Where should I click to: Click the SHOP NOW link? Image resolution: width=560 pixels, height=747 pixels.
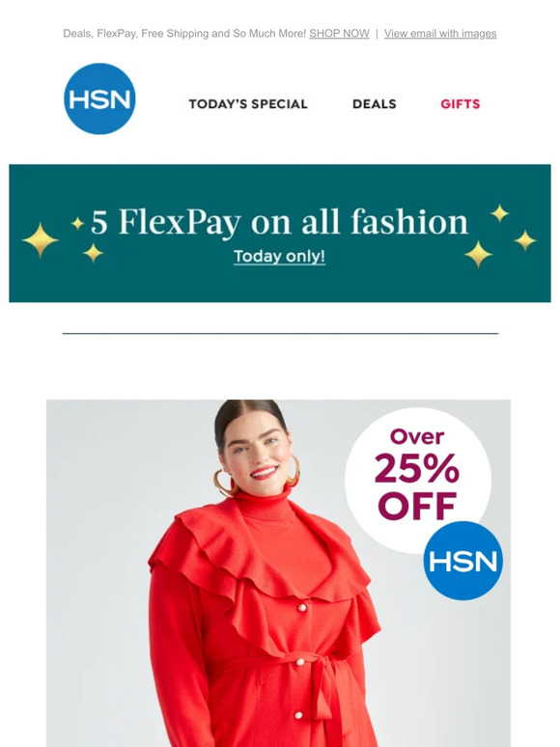point(339,34)
